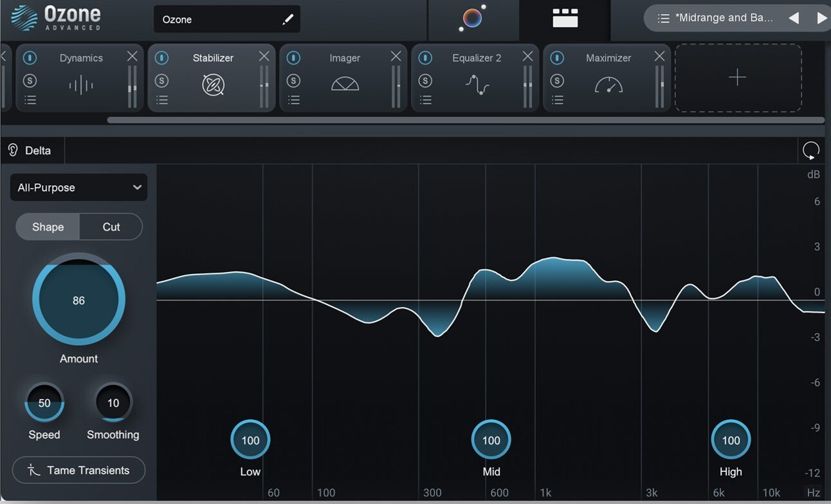Solo the Dynamics module
831x504 pixels.
click(30, 80)
